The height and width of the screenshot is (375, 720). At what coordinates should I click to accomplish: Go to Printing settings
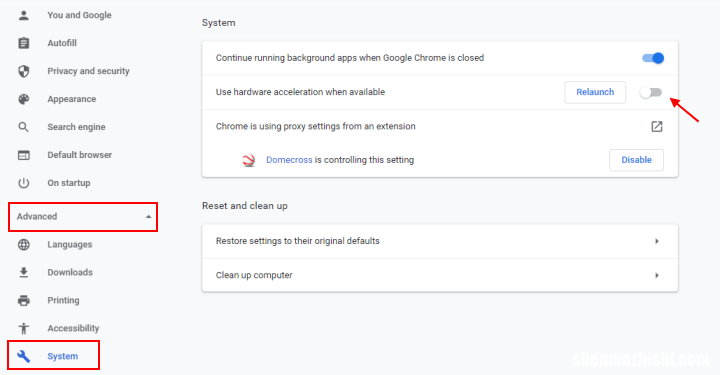[x=63, y=301]
